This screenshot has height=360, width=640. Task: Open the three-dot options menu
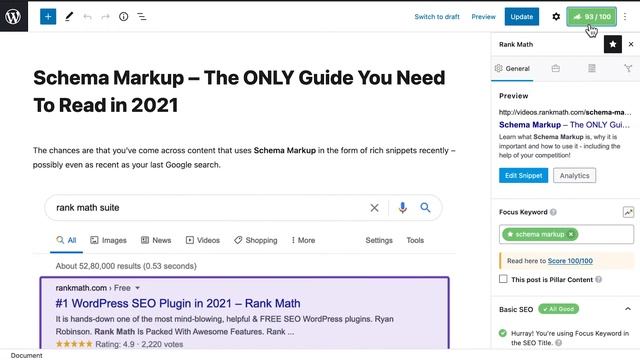click(x=625, y=17)
